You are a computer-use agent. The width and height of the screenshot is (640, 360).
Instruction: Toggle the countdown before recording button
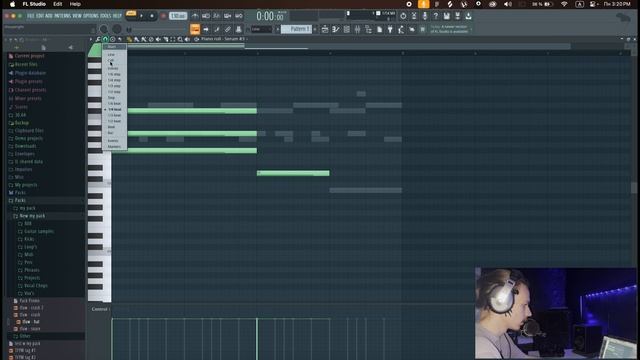(217, 16)
